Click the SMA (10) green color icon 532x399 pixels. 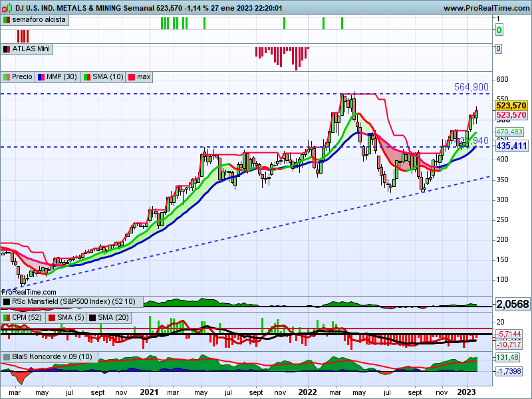pos(87,77)
